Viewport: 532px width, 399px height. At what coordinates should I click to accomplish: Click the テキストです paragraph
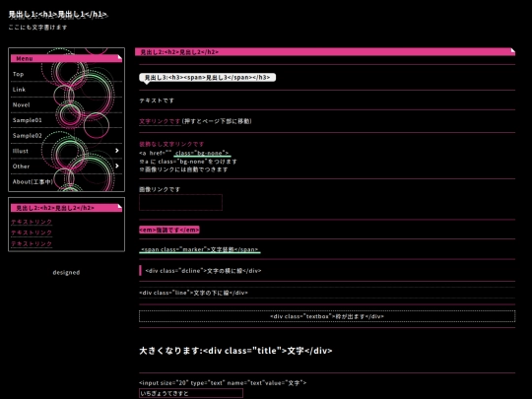(x=157, y=100)
